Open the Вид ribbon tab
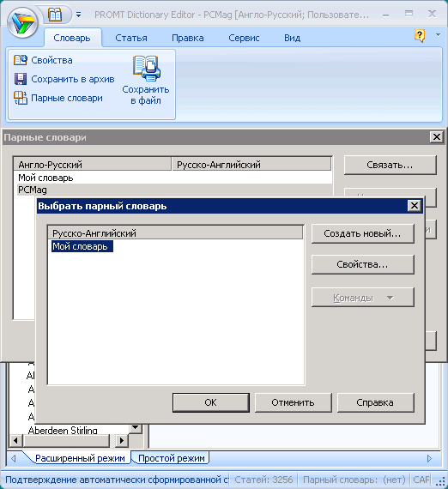The height and width of the screenshot is (489, 448). tap(292, 38)
